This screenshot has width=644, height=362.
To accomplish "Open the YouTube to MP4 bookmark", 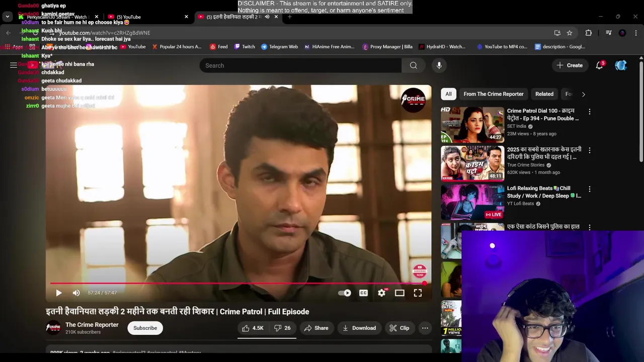I will 502,47.
